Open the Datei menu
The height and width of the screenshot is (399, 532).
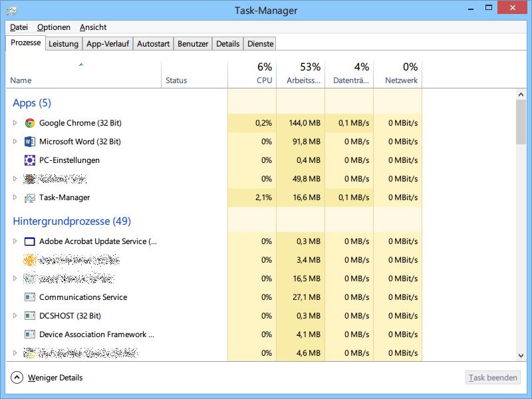tap(19, 27)
